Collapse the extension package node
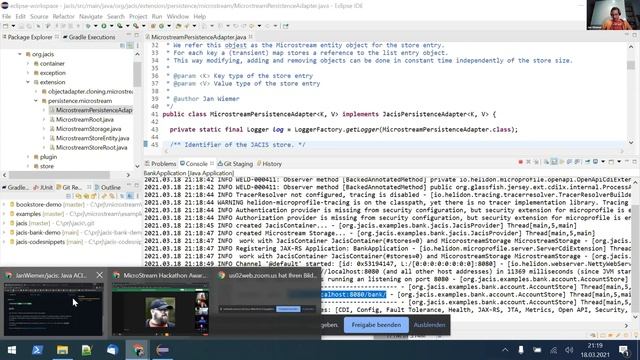The height and width of the screenshot is (360, 640). 28,82
